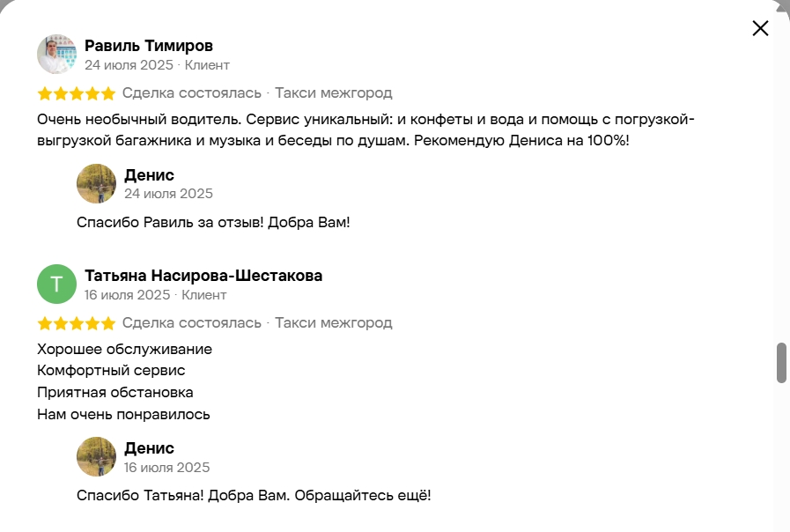Click the reviewer name Равиль Тимиров
Image resolution: width=790 pixels, height=532 pixels.
point(149,45)
